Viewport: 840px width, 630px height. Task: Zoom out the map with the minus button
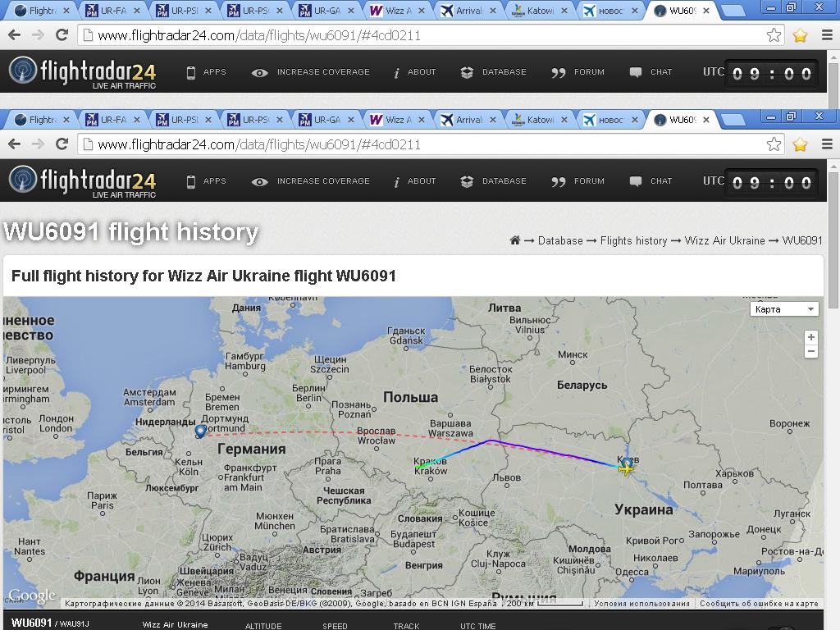(x=810, y=352)
